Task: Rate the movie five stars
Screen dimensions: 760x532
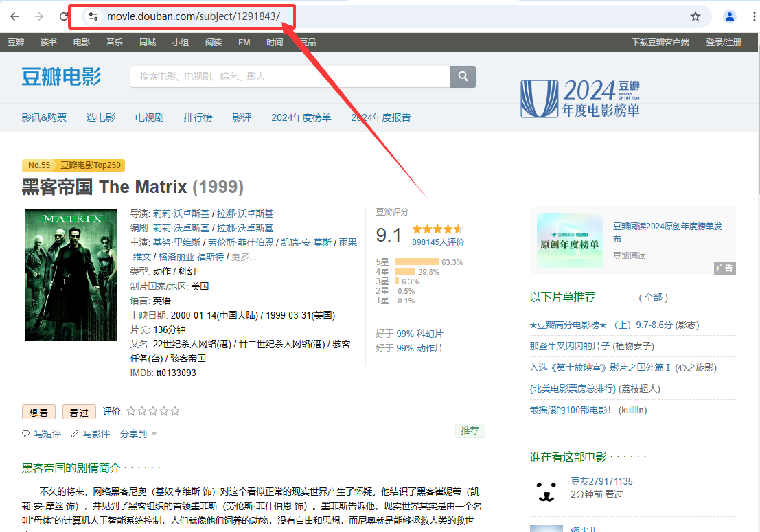Action: [x=175, y=411]
